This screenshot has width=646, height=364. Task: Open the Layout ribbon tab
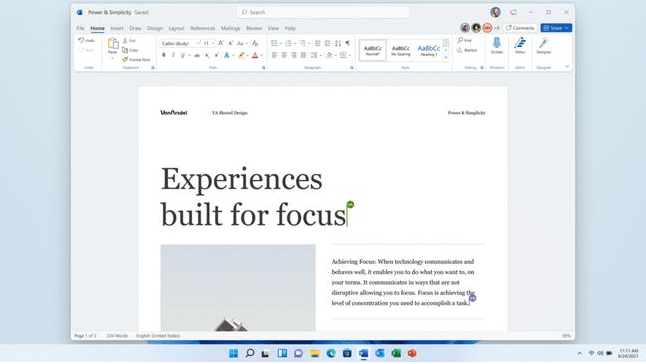pyautogui.click(x=176, y=28)
